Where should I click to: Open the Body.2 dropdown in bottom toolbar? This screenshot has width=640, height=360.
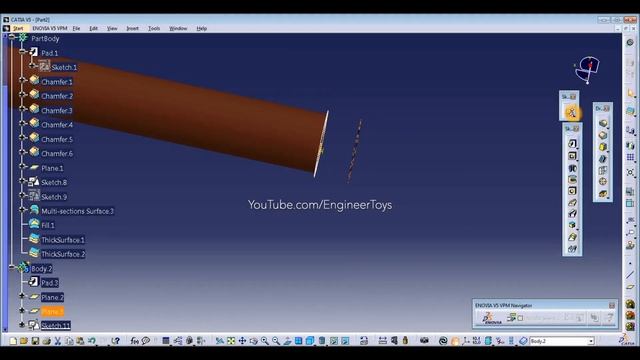coord(591,341)
